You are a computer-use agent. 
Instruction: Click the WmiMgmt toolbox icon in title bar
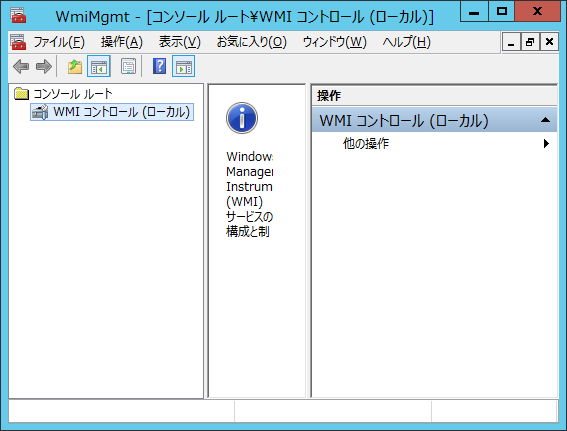point(18,15)
